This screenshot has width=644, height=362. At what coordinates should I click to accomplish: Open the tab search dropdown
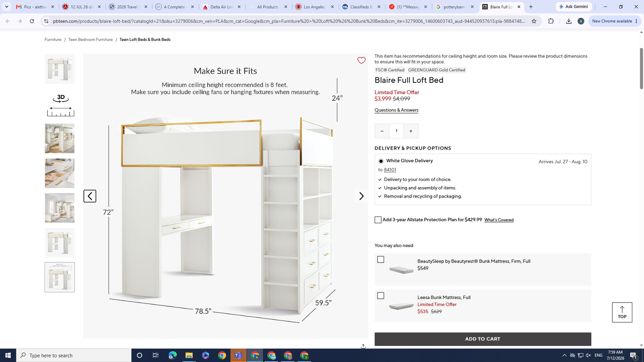click(x=6, y=7)
